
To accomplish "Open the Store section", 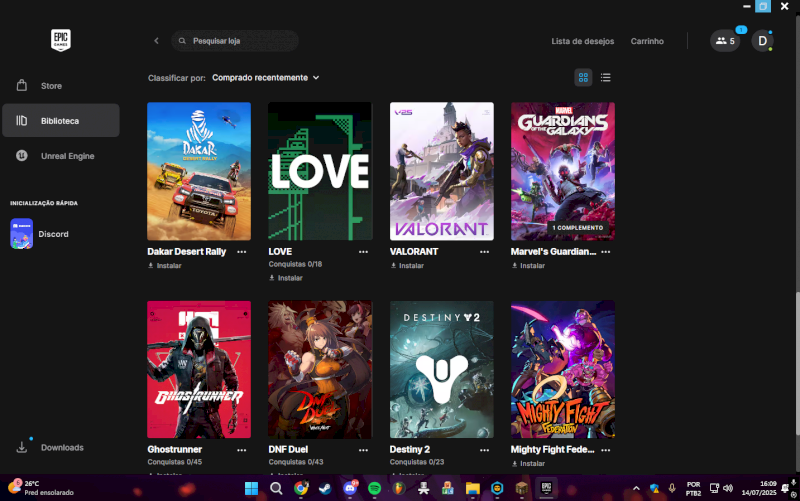I will (x=61, y=86).
